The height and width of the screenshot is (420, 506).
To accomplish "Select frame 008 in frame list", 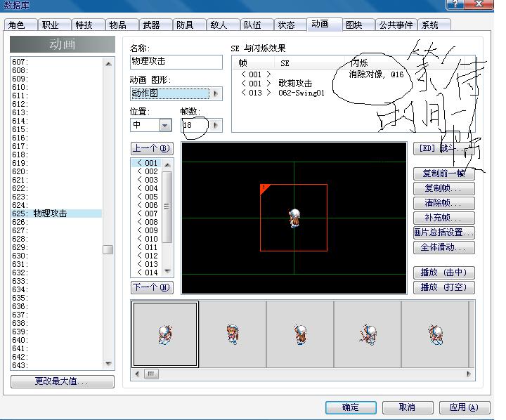I will (148, 222).
